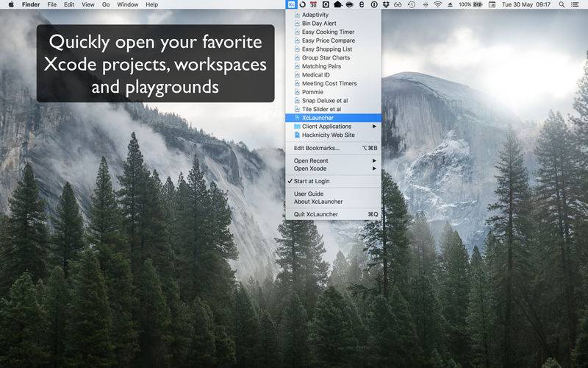The height and width of the screenshot is (368, 588).
Task: Click the eject icon in menu bar
Action: coord(450,4)
